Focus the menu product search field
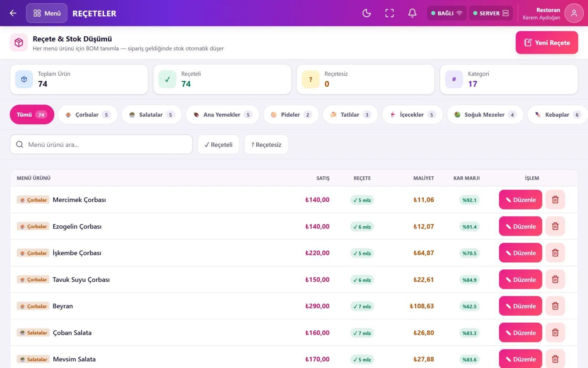The image size is (588, 368). (x=101, y=144)
